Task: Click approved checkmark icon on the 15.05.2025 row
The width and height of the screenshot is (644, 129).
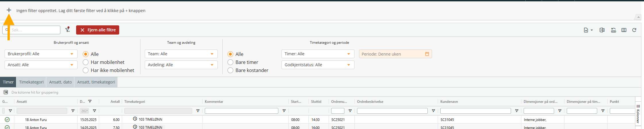Action: [7, 119]
